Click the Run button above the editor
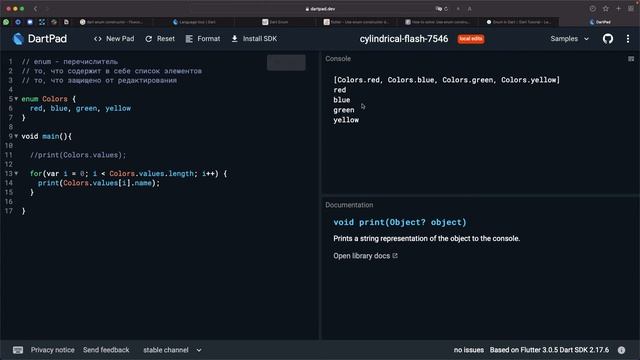640x360 pixels. tap(286, 62)
